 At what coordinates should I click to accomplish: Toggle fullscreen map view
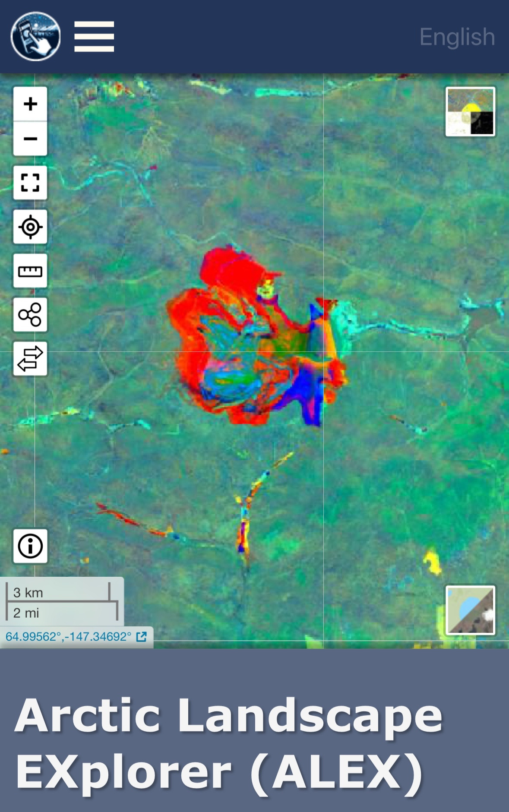click(x=30, y=183)
